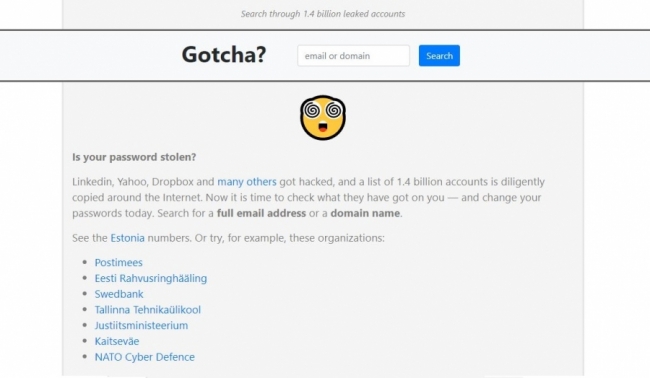The width and height of the screenshot is (650, 378).
Task: Open the Postimees organization link
Action: tap(119, 262)
